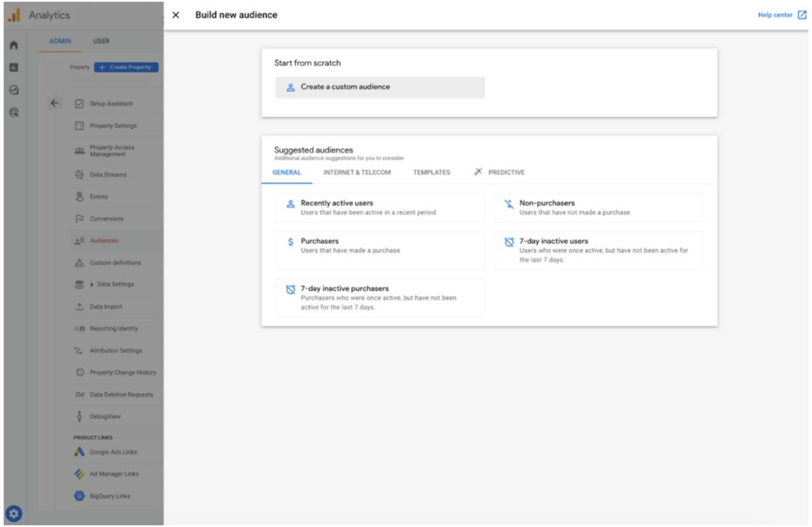Screen dimensions: 812x527
Task: Select the Purchasers audience card
Action: coord(380,246)
